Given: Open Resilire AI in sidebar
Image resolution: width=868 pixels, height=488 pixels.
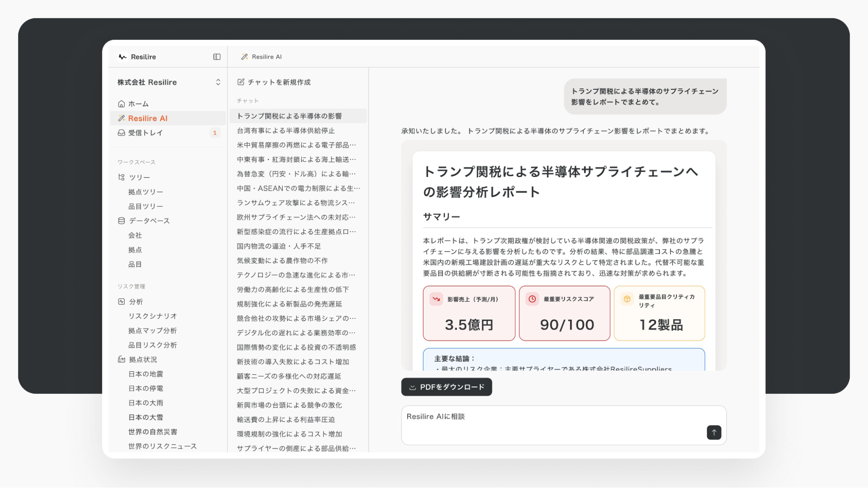Looking at the screenshot, I should pos(148,118).
